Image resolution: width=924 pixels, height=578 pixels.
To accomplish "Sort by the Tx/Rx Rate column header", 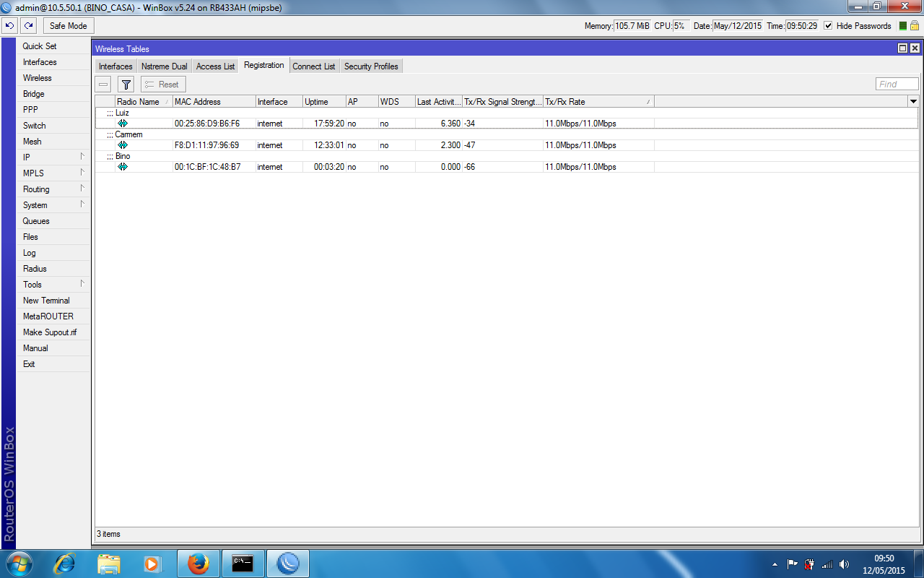I will (598, 102).
